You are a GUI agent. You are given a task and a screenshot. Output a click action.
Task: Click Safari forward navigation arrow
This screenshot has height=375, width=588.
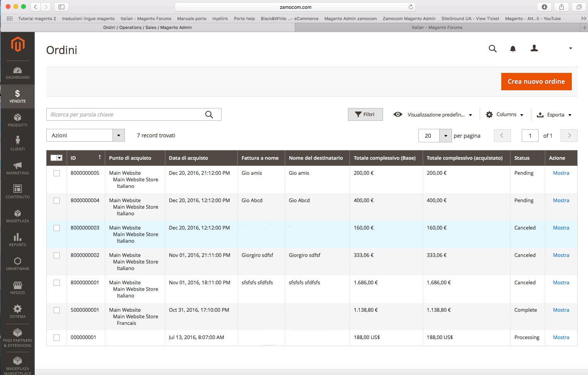tap(46, 7)
